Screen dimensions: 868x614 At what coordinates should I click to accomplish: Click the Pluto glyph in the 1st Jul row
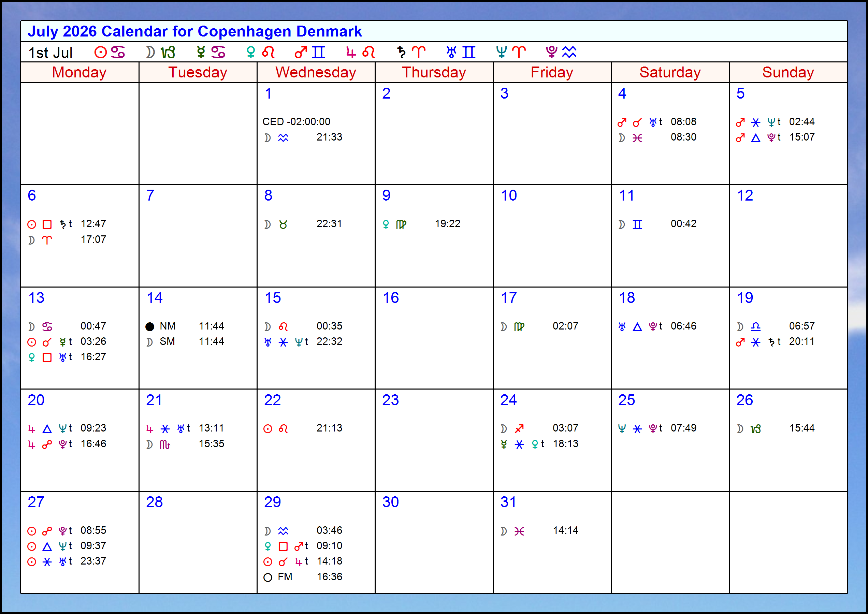(x=551, y=52)
